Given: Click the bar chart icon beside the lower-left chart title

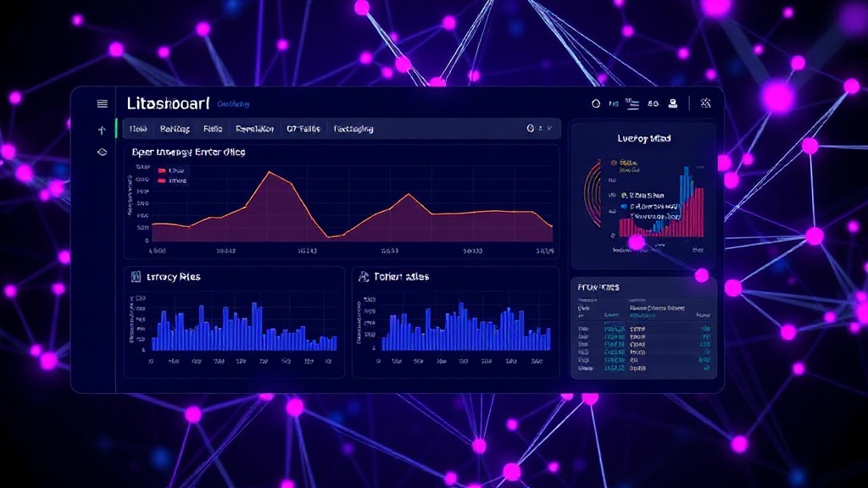Looking at the screenshot, I should (136, 277).
